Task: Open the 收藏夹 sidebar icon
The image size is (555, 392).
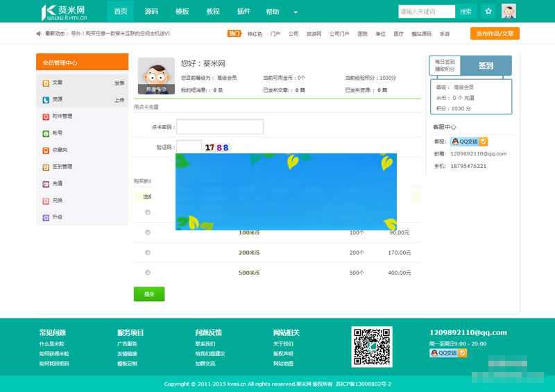Action: click(x=46, y=150)
